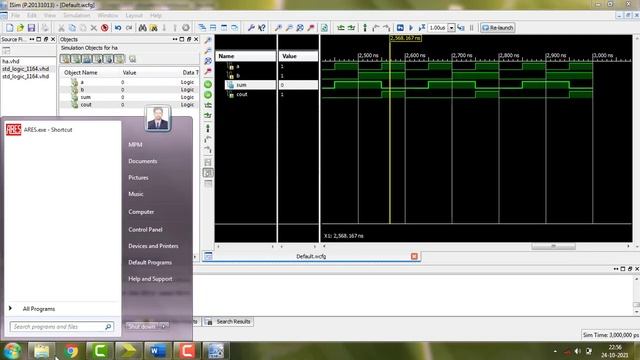Click zoom-to-full icon in waveform side toolbar
The height and width of the screenshot is (360, 640).
tap(208, 61)
